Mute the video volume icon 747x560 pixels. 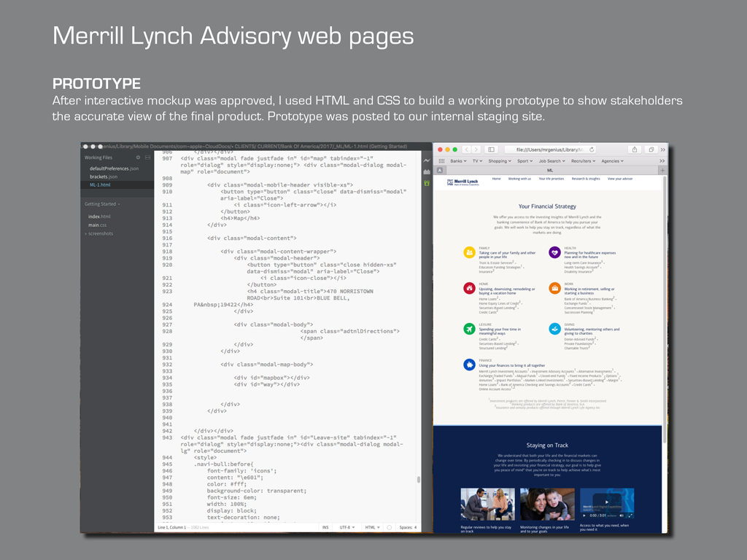pyautogui.click(x=622, y=516)
